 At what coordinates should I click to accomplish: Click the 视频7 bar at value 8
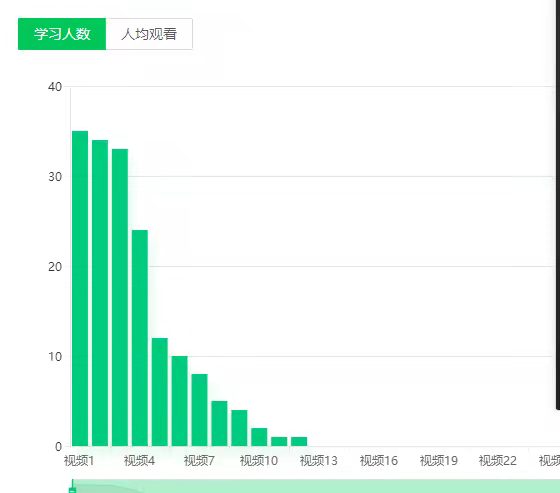coord(200,410)
